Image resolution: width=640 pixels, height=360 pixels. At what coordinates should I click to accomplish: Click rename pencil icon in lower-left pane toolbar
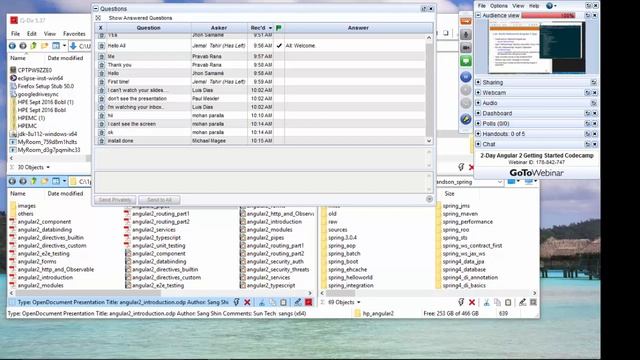pyautogui.click(x=298, y=302)
